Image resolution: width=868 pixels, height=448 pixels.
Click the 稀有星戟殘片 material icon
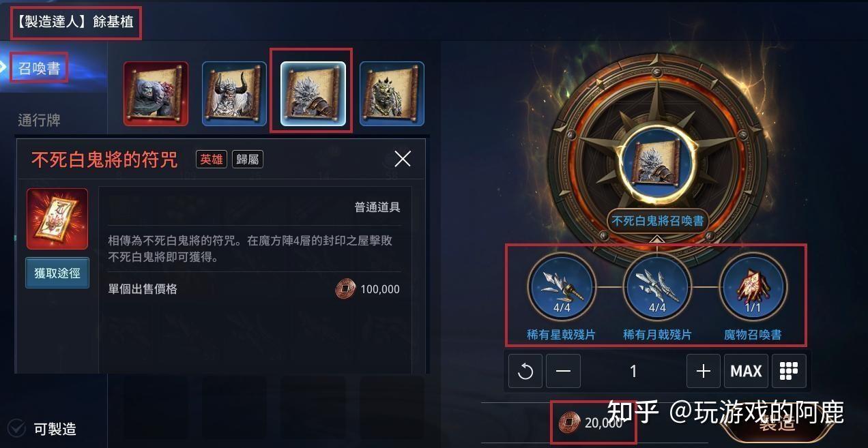(x=562, y=286)
